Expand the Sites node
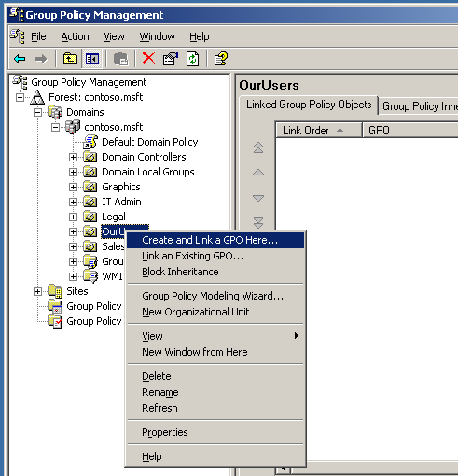 [x=37, y=292]
